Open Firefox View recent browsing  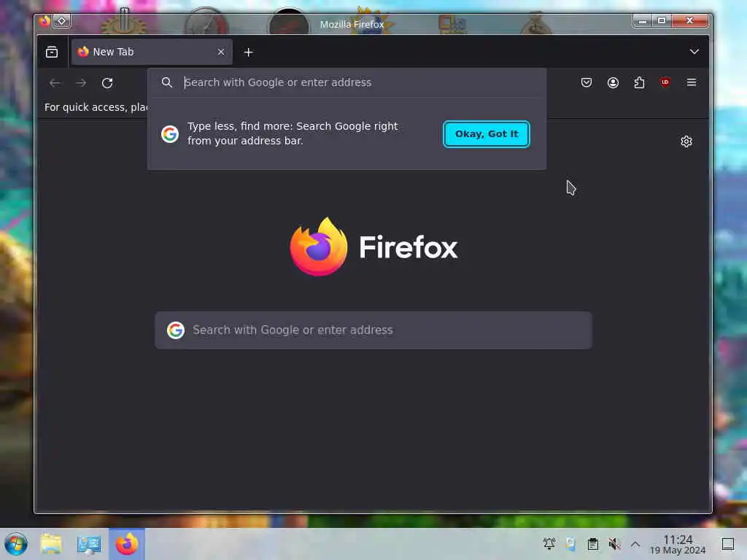click(52, 52)
